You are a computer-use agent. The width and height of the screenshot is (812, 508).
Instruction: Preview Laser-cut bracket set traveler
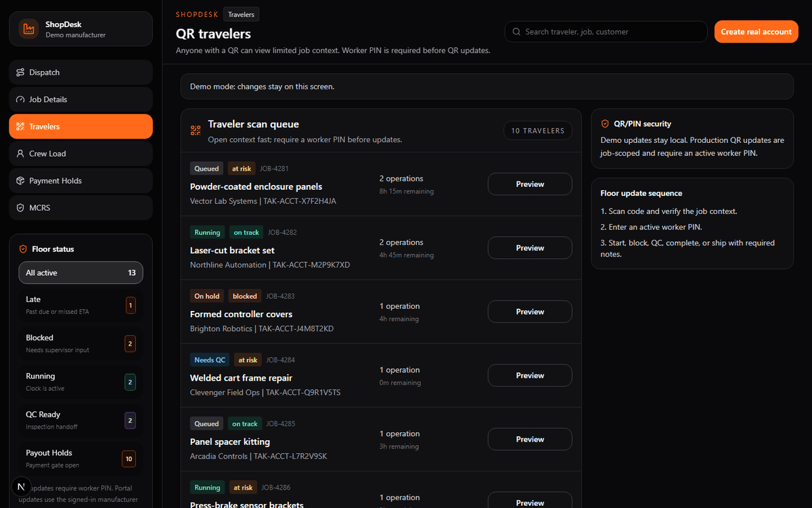[x=530, y=248]
